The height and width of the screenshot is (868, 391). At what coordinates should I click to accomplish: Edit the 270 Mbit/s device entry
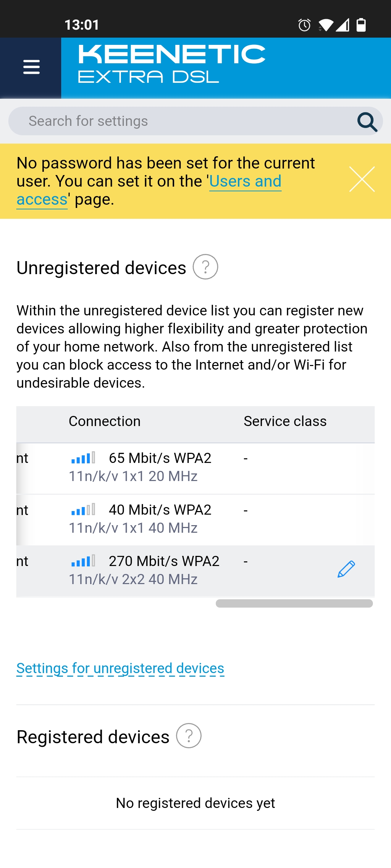(x=346, y=569)
